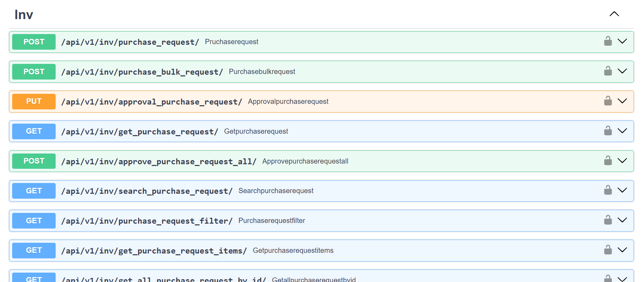Click the lock icon for search_purchase_request

tap(607, 190)
